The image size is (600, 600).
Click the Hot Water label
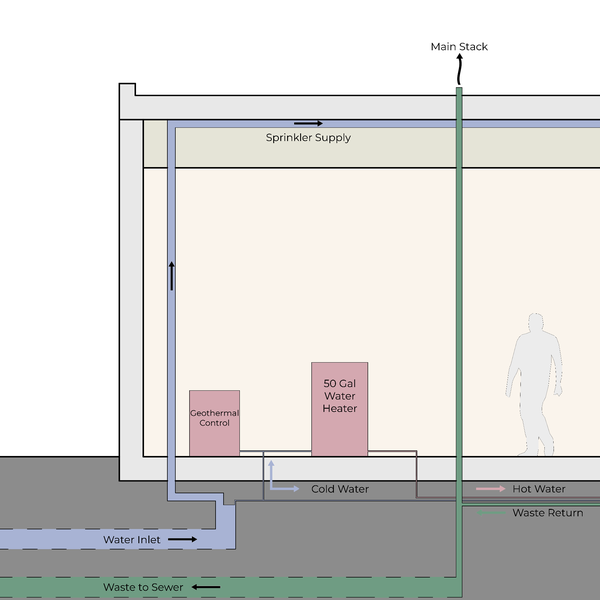tap(539, 489)
